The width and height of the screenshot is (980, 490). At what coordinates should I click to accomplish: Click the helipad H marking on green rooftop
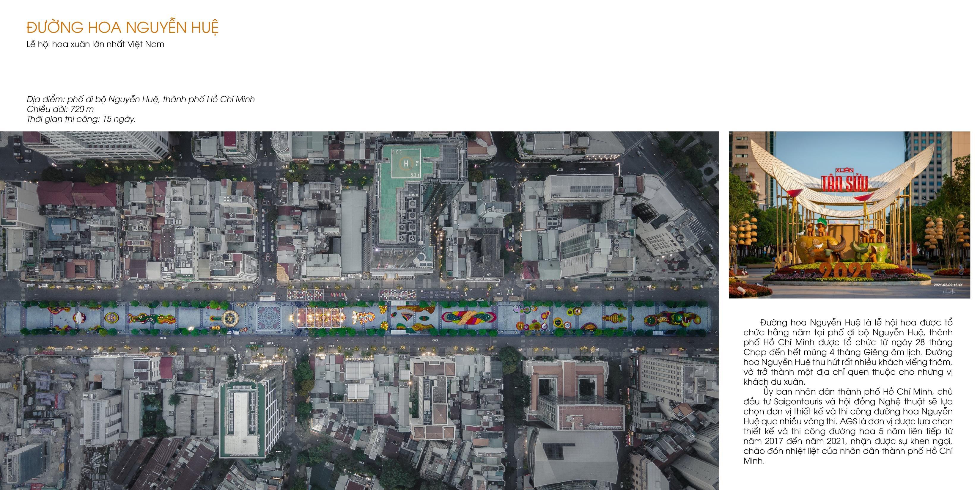pyautogui.click(x=406, y=164)
